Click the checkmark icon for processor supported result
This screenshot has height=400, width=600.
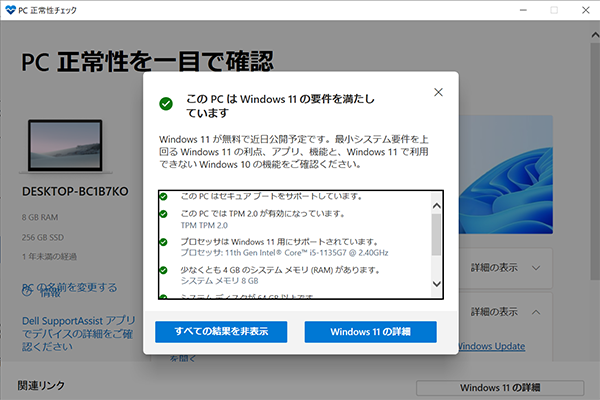[x=163, y=242]
